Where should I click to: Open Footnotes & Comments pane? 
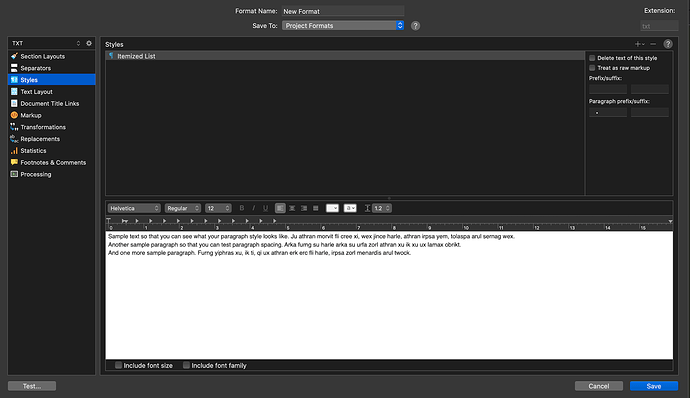(x=51, y=162)
